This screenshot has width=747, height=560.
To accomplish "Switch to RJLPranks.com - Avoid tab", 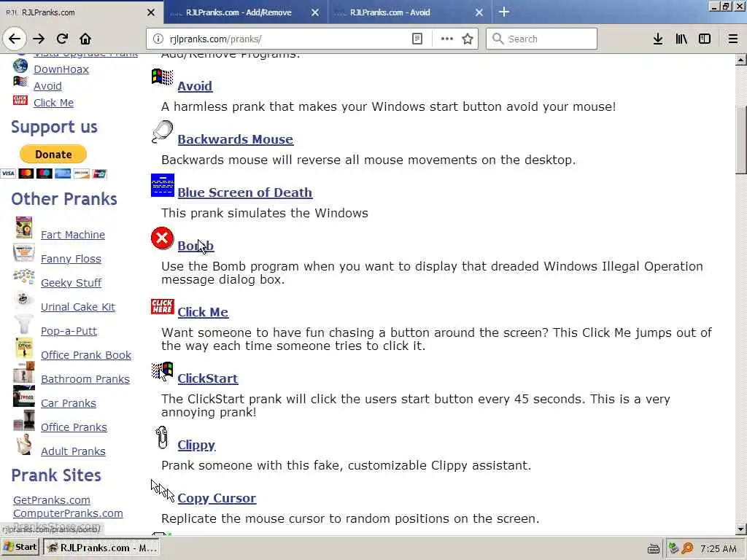I will point(390,12).
